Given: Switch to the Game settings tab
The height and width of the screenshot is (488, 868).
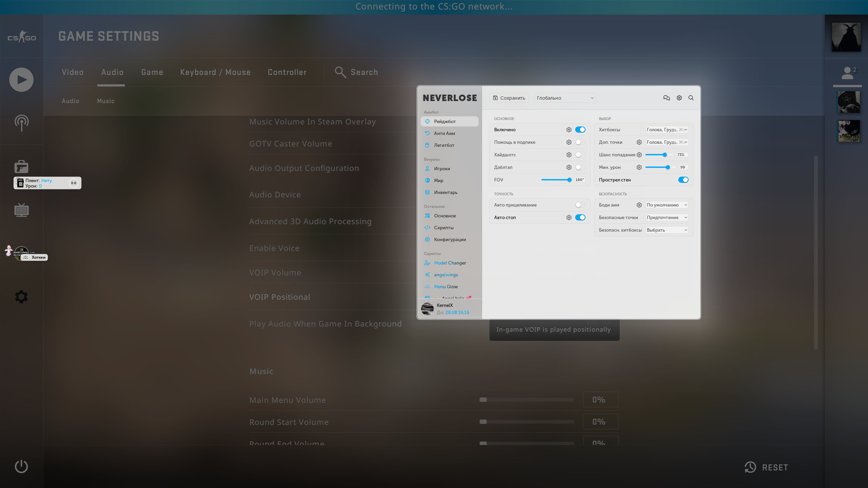Looking at the screenshot, I should tap(152, 72).
